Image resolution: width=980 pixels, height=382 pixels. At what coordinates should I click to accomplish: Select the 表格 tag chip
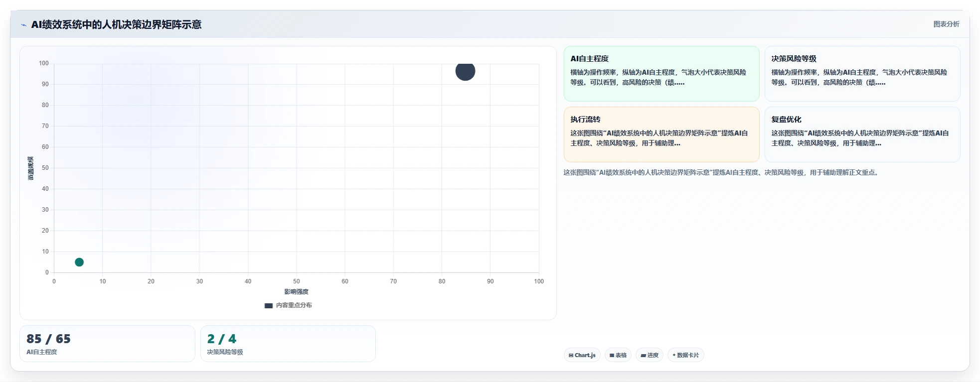618,355
